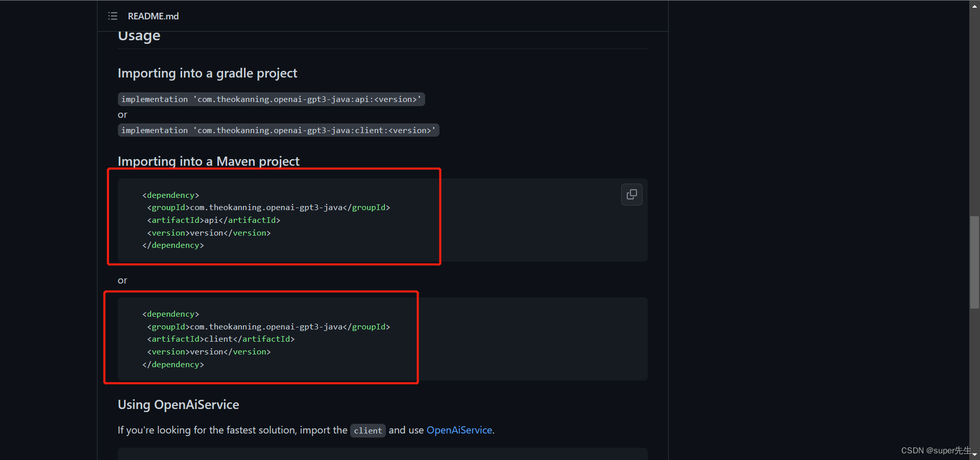Click the 'Using OpenAiService' heading
Image resolution: width=980 pixels, height=460 pixels.
pyautogui.click(x=179, y=404)
